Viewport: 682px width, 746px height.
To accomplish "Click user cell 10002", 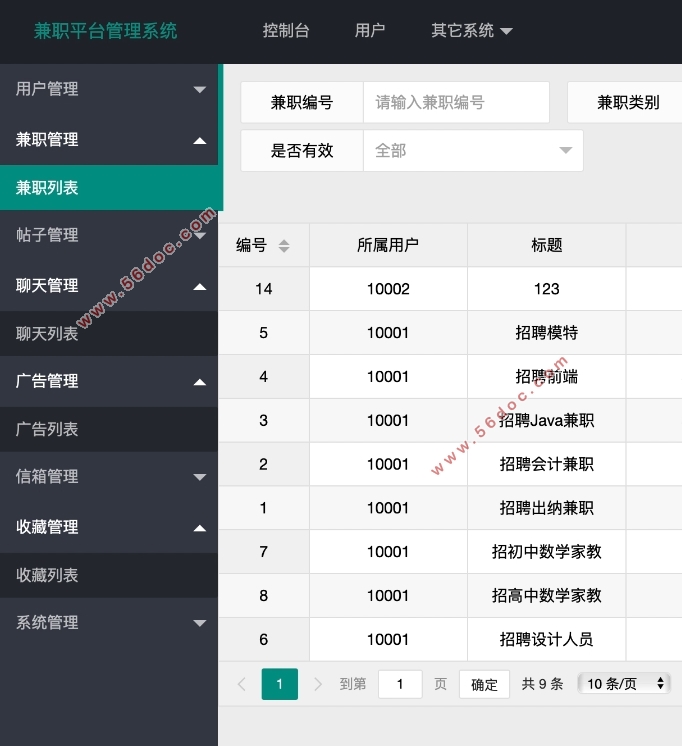I will tap(388, 289).
